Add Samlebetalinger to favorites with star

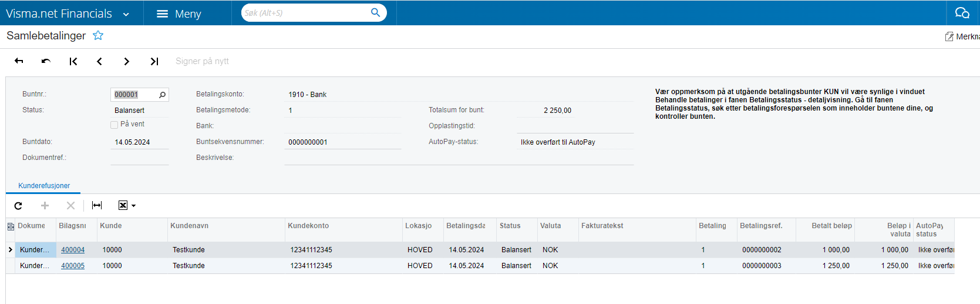pos(98,36)
